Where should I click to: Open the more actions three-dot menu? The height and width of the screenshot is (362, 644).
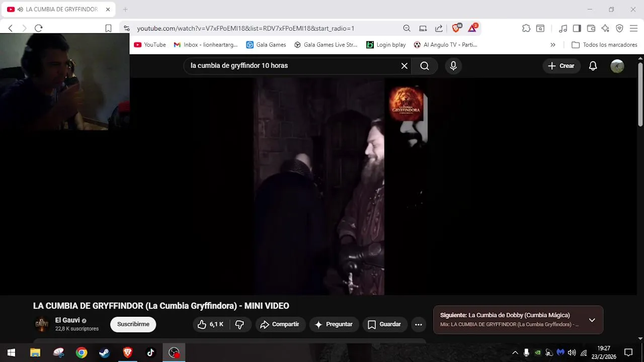click(419, 325)
